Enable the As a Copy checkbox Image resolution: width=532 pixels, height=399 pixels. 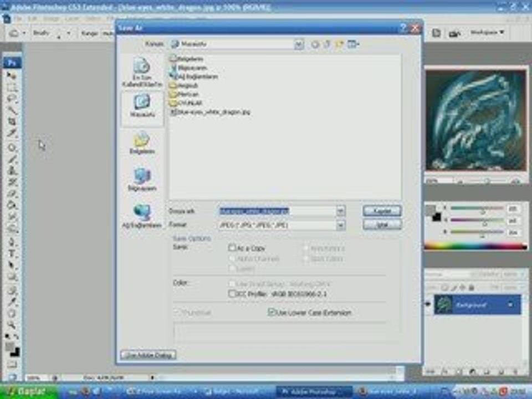pos(232,248)
